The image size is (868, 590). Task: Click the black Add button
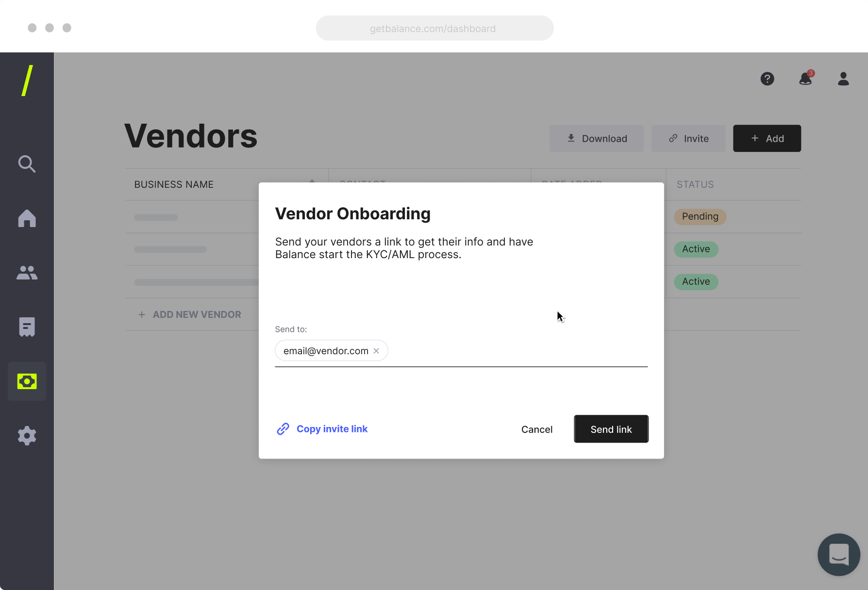click(x=767, y=138)
